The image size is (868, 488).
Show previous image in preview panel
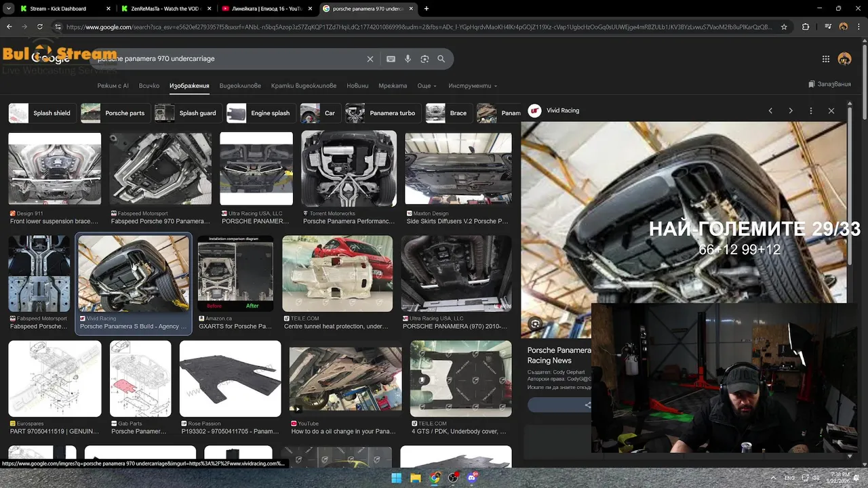pos(770,110)
